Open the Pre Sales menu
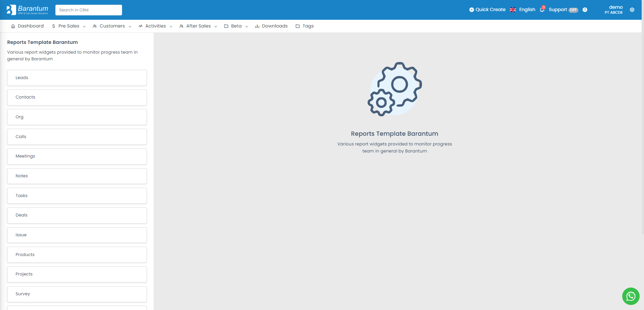The image size is (644, 310). (69, 26)
